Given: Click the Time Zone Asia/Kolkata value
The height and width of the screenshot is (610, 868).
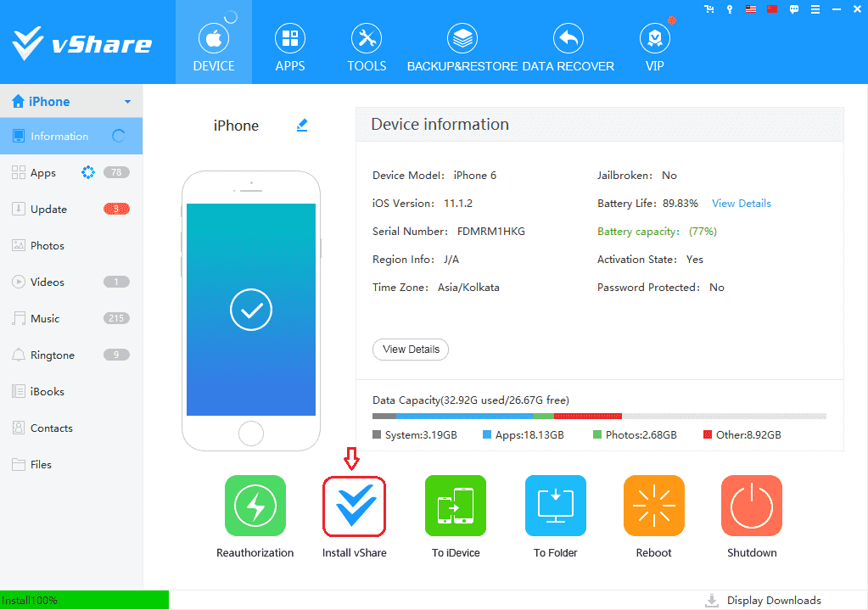Looking at the screenshot, I should tap(468, 288).
